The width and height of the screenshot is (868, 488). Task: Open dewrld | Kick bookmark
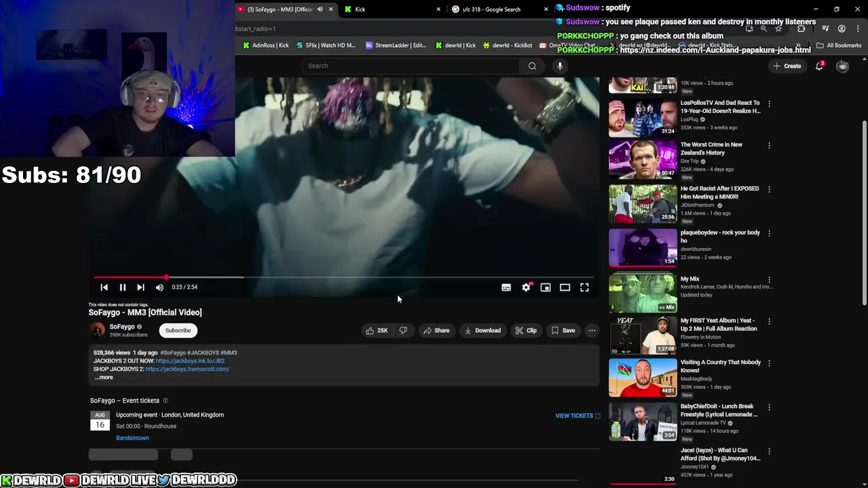point(455,45)
